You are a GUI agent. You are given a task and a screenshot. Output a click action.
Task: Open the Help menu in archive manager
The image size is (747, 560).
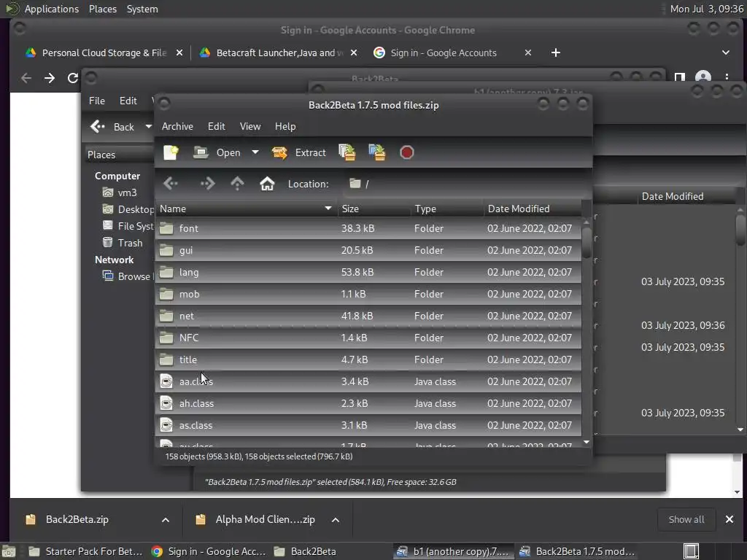285,126
